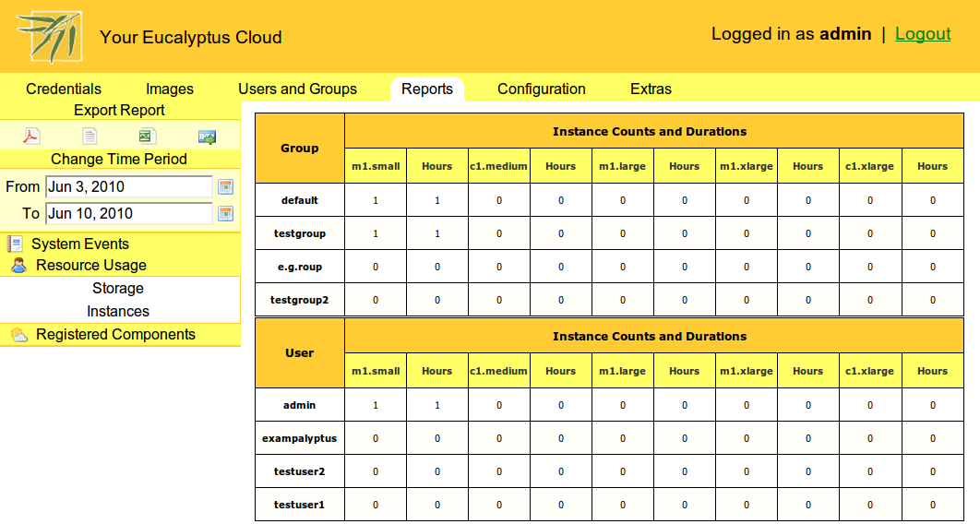
Task: Click the 'admin' user row label
Action: [x=299, y=405]
